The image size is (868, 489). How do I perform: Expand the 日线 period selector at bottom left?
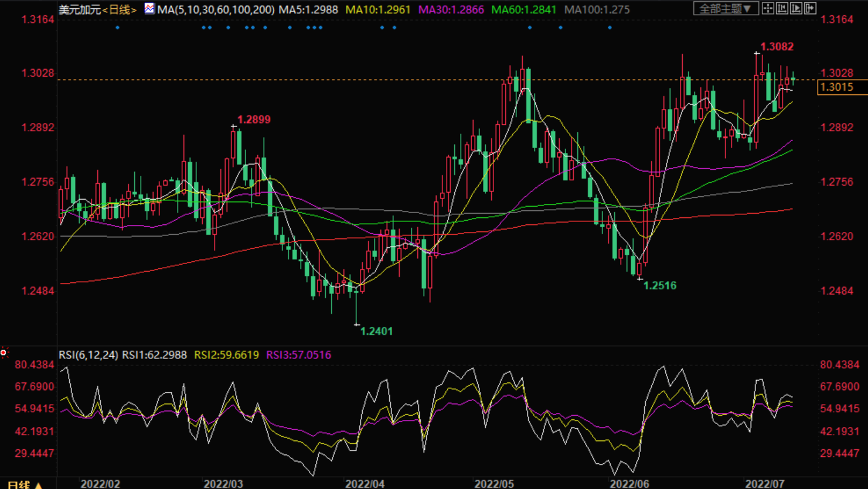pos(25,484)
